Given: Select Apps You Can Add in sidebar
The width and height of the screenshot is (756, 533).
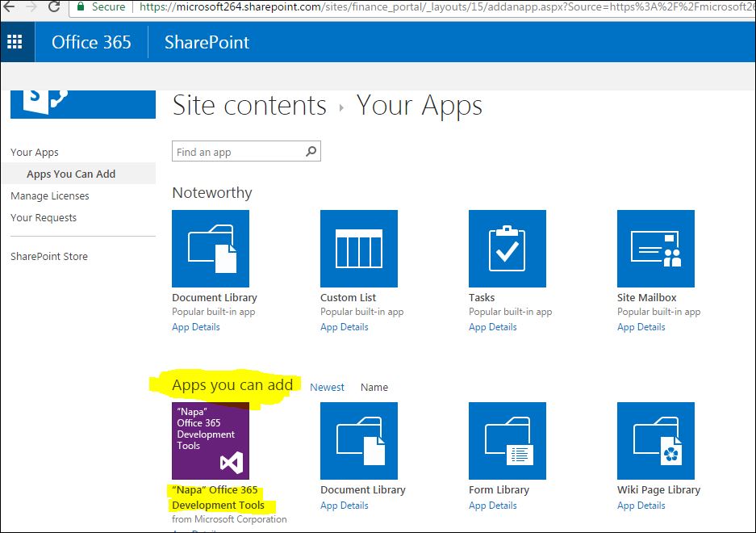Looking at the screenshot, I should point(71,174).
